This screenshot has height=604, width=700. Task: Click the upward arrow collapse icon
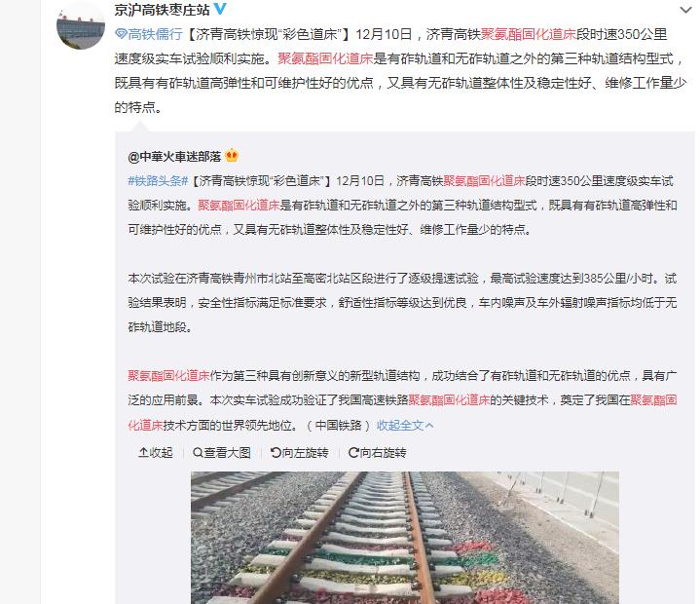[143, 453]
